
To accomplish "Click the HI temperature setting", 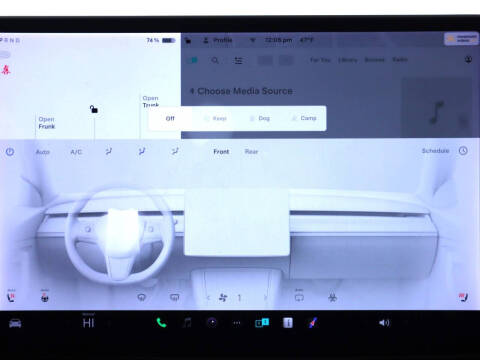I will [89, 322].
